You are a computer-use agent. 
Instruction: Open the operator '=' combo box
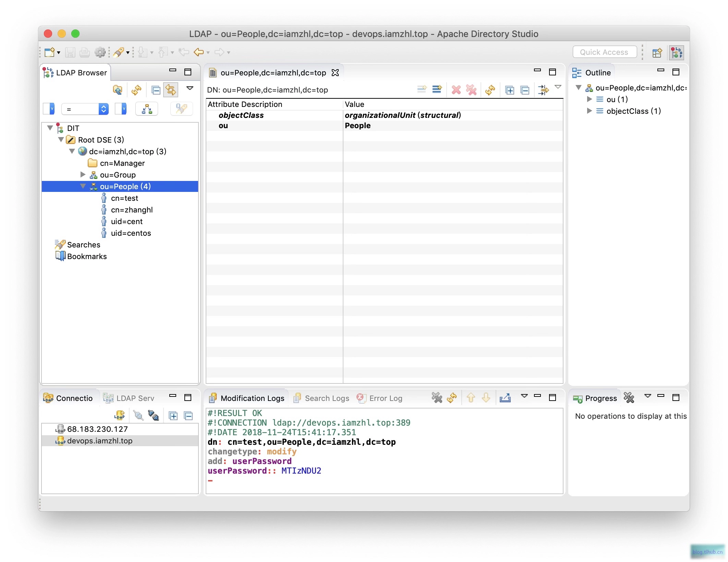point(85,109)
